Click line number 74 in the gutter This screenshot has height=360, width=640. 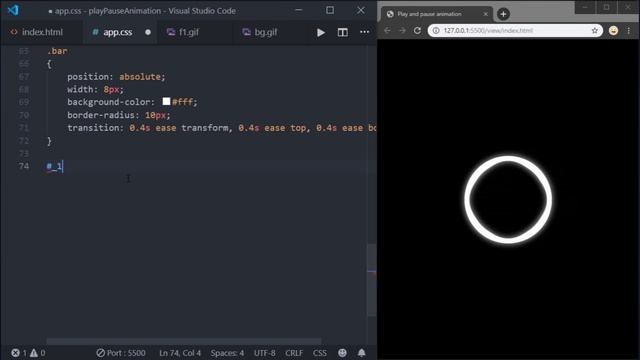pos(24,166)
